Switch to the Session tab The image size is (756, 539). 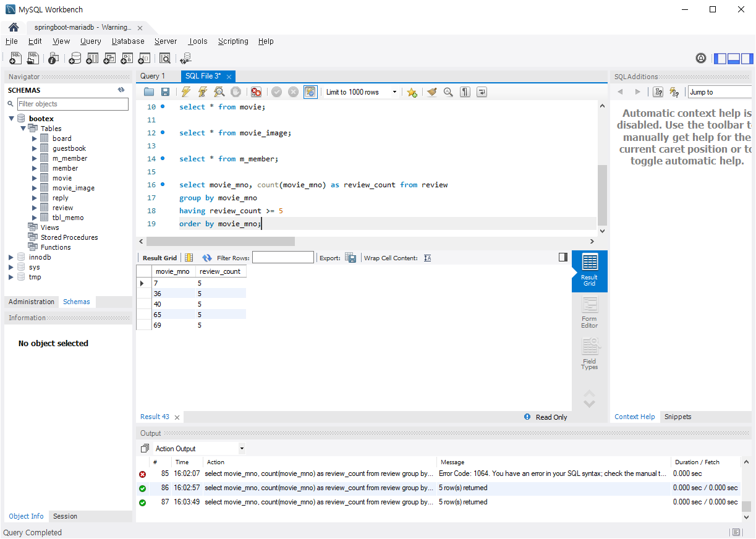click(65, 516)
